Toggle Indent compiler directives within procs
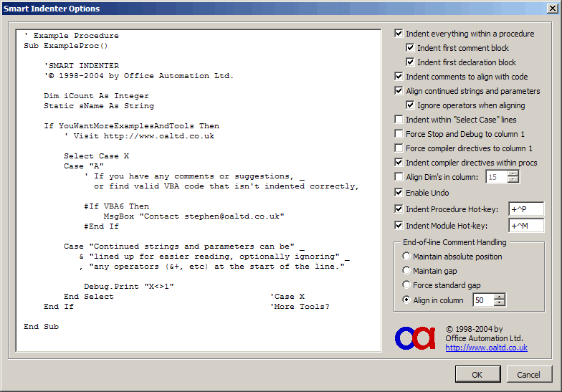Viewport: 562px width, 392px height. coord(399,162)
